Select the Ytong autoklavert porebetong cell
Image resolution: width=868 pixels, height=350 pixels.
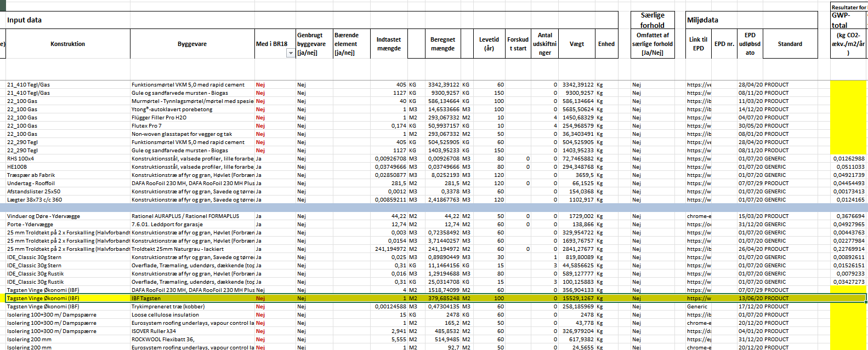pos(192,110)
